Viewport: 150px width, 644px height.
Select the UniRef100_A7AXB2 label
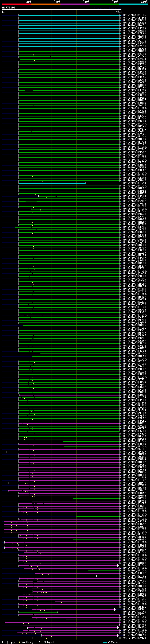tap(135, 191)
